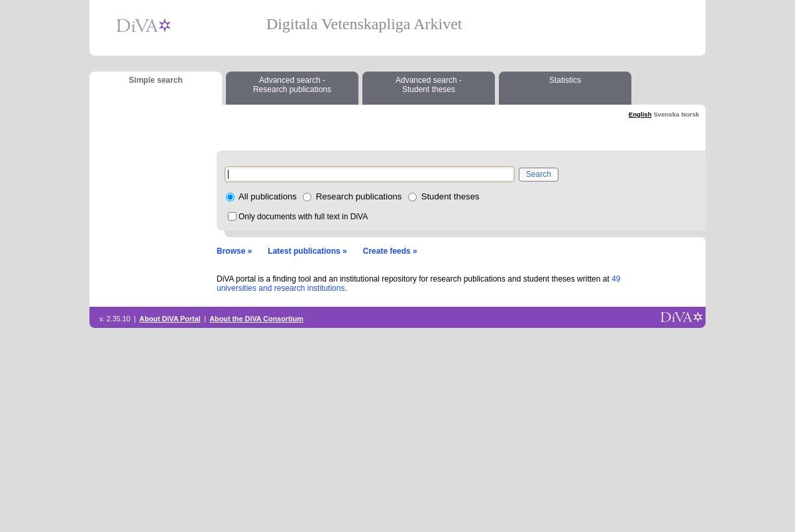The height and width of the screenshot is (532, 795).
Task: Enable Only documents with full text in DiVA
Action: (x=232, y=216)
